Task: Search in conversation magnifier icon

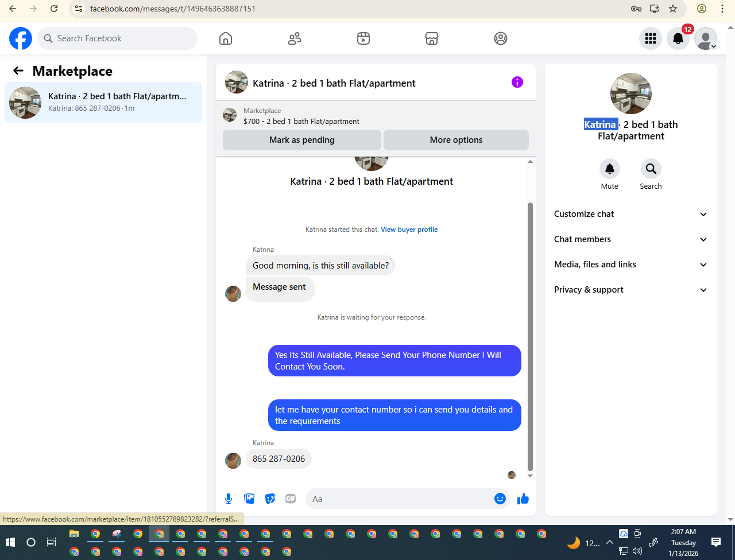Action: click(651, 169)
